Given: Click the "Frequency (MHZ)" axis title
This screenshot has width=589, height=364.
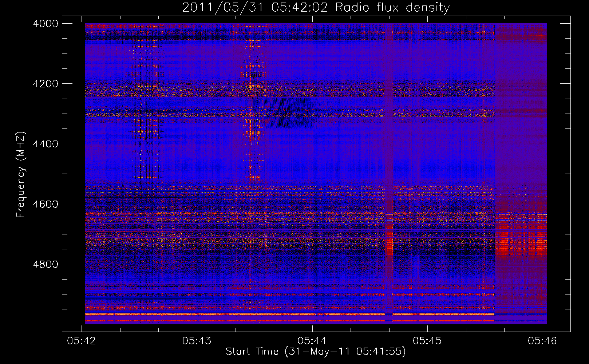Looking at the screenshot, I should pyautogui.click(x=21, y=175).
